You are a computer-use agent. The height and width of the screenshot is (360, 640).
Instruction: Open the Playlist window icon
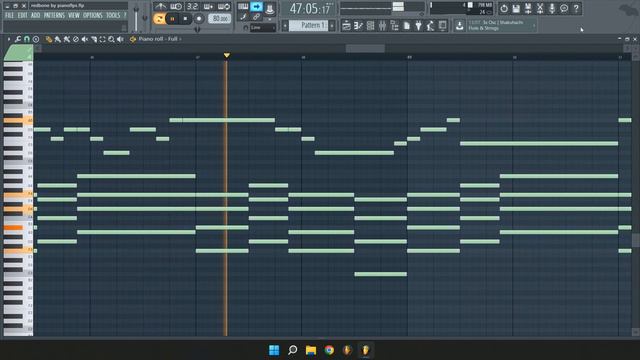tap(347, 26)
